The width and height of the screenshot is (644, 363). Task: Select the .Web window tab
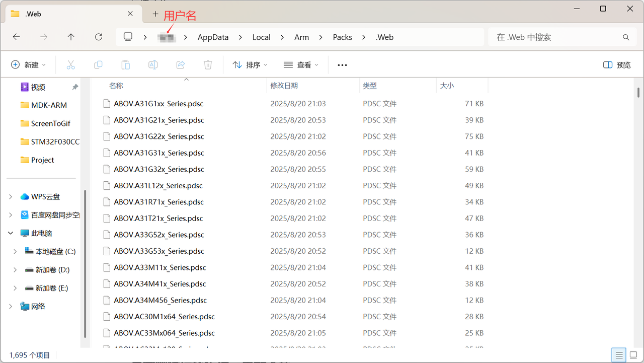pyautogui.click(x=73, y=14)
